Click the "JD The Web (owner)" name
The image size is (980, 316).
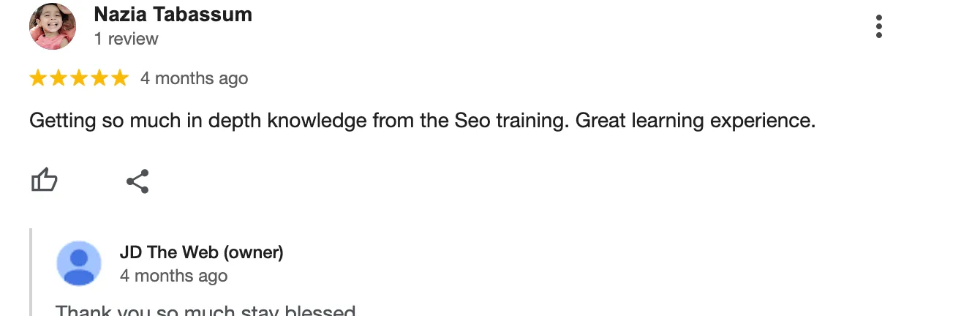click(201, 253)
